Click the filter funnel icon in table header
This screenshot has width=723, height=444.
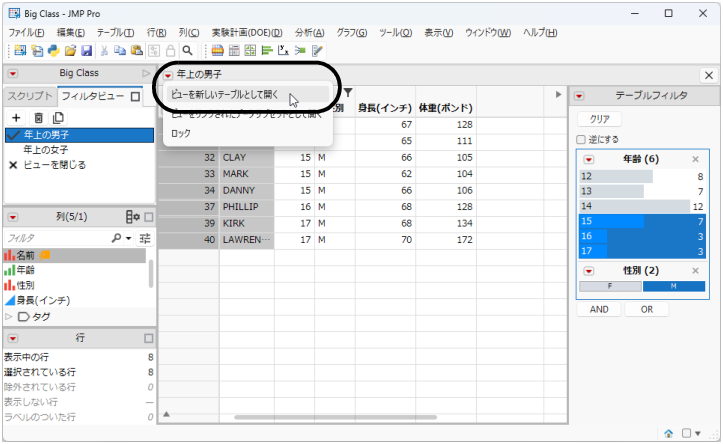click(348, 93)
